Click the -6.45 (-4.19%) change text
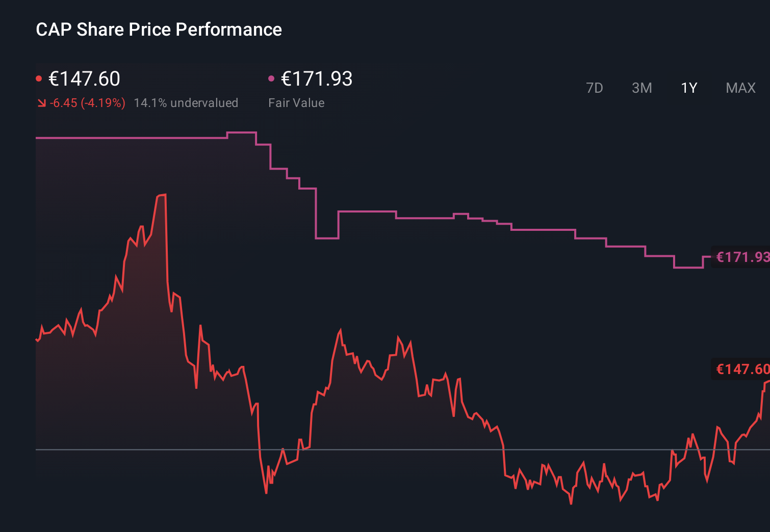 87,102
